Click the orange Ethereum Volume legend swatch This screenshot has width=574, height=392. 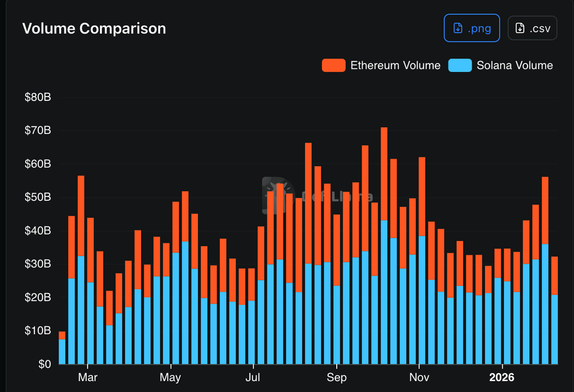[334, 65]
